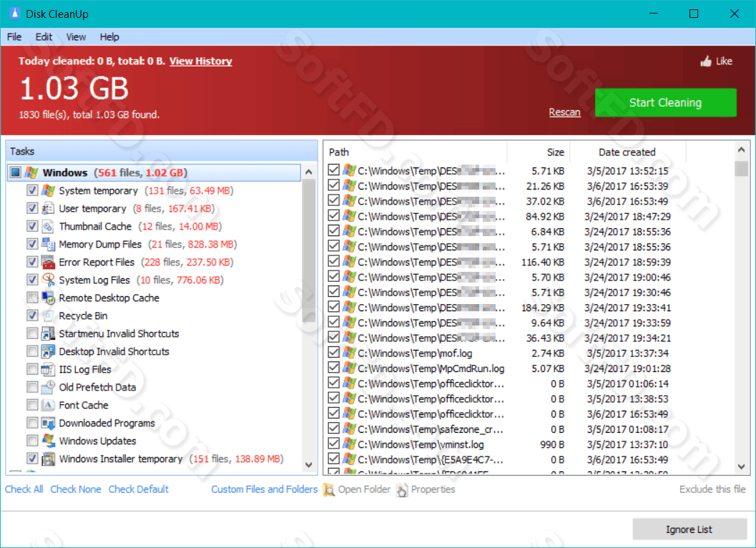Click the Startmenu Invalid Shortcuts icon
The image size is (756, 548).
[x=48, y=333]
